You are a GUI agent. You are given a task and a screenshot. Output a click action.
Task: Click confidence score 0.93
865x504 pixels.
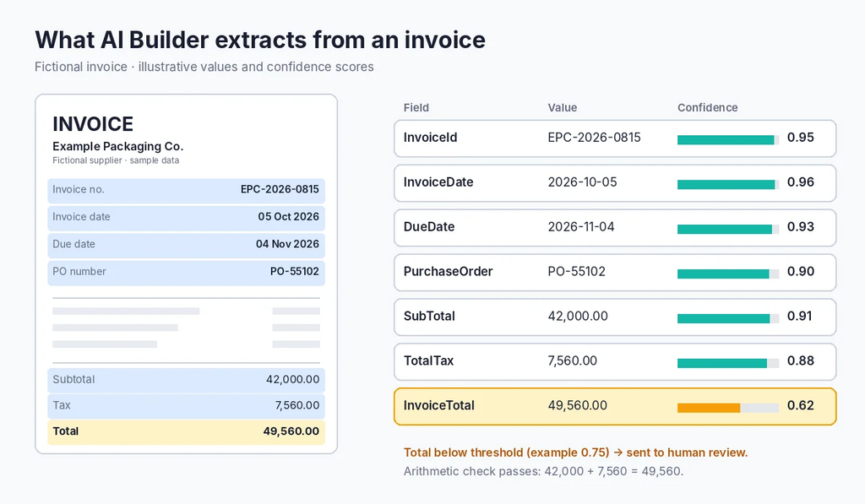tap(801, 226)
